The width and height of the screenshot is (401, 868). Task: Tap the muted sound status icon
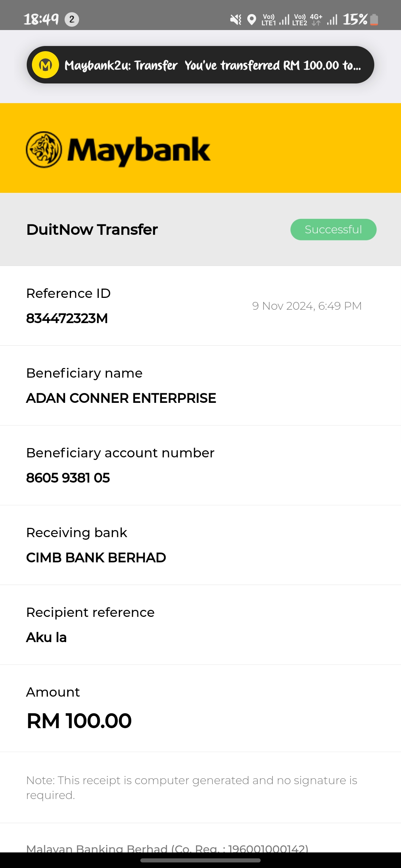(235, 19)
